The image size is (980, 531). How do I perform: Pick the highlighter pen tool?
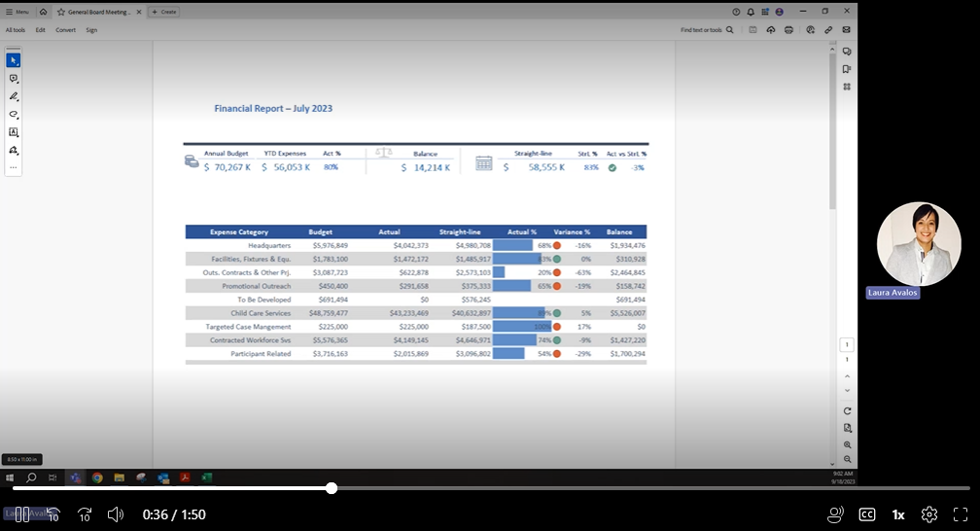[x=14, y=96]
